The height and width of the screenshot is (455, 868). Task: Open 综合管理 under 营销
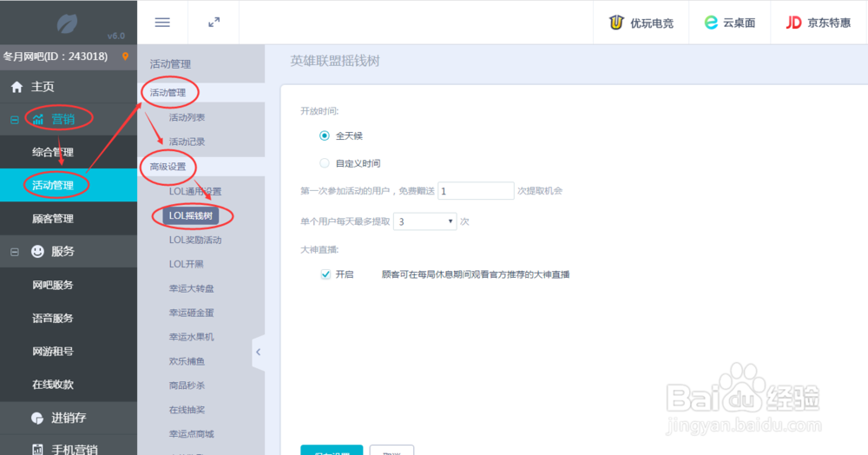pyautogui.click(x=53, y=152)
